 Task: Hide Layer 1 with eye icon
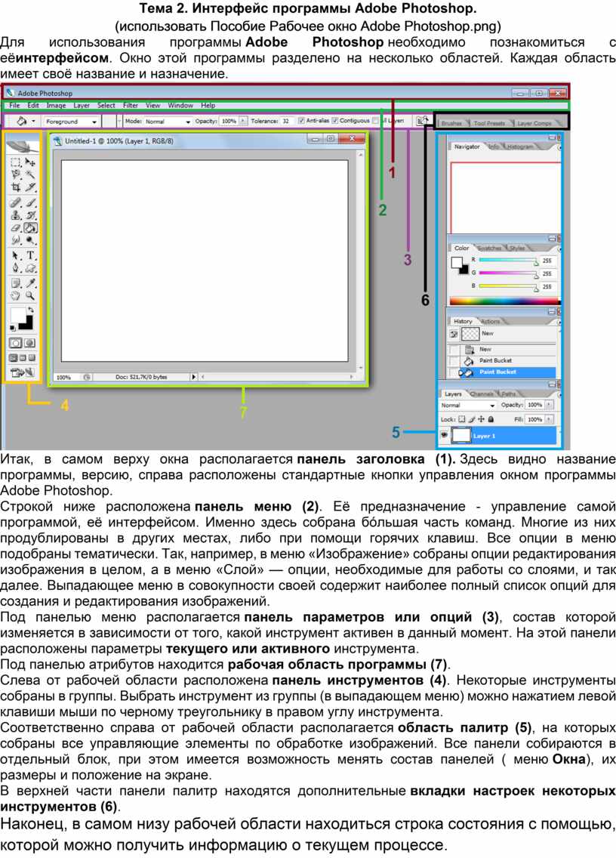point(444,436)
